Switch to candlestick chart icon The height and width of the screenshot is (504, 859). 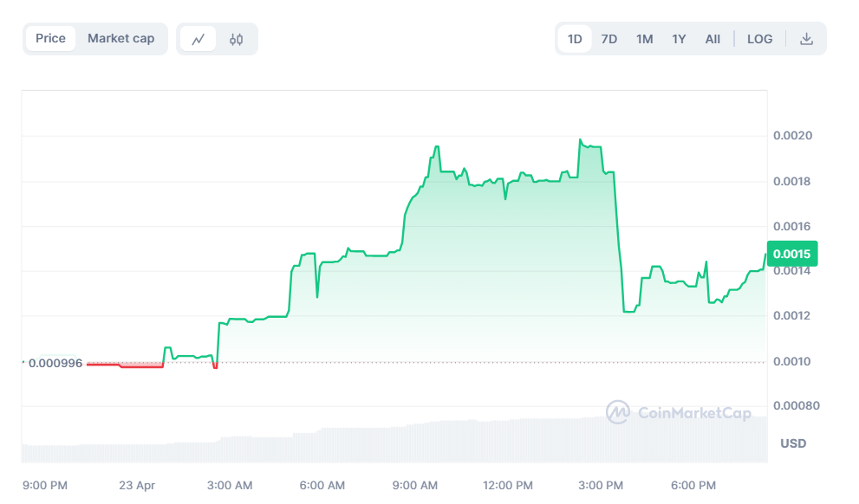point(236,39)
